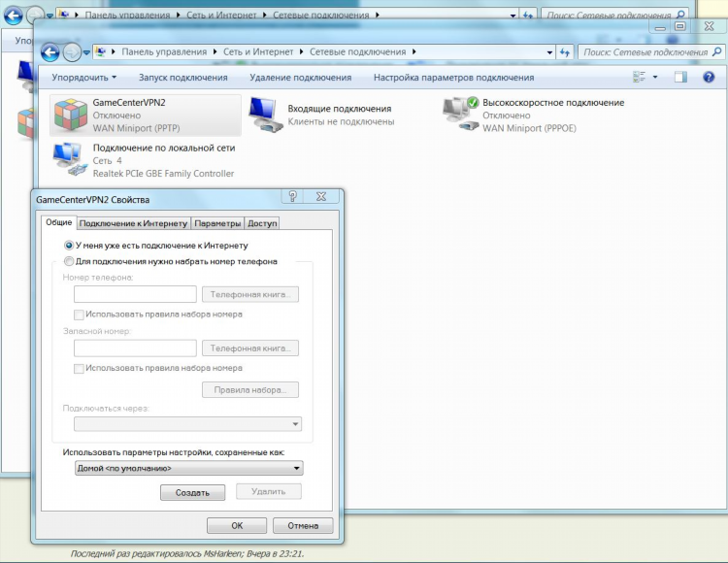Click the Удалить button

point(268,491)
